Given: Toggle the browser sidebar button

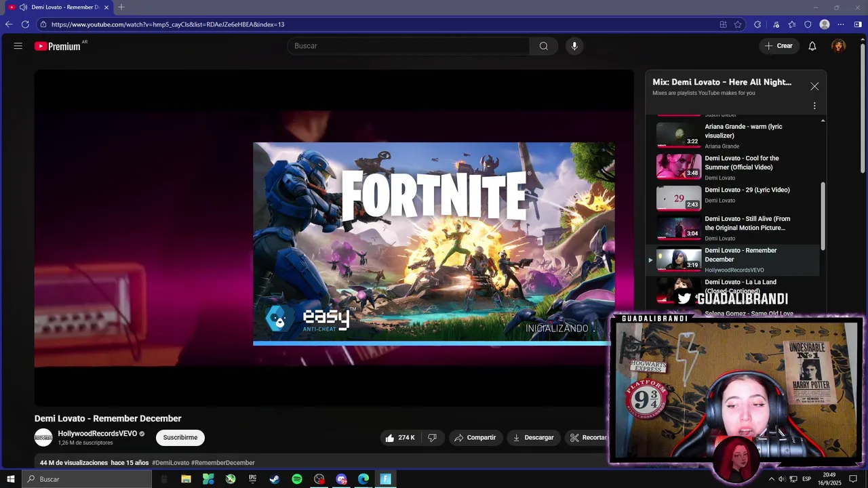Looking at the screenshot, I should pyautogui.click(x=858, y=24).
